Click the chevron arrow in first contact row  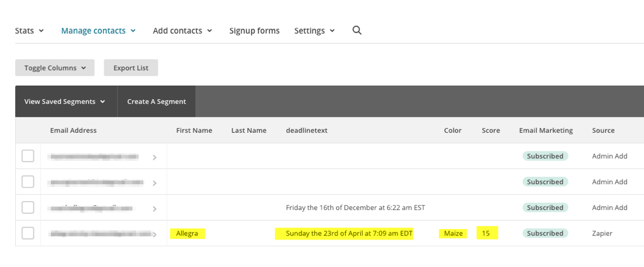[x=154, y=157]
